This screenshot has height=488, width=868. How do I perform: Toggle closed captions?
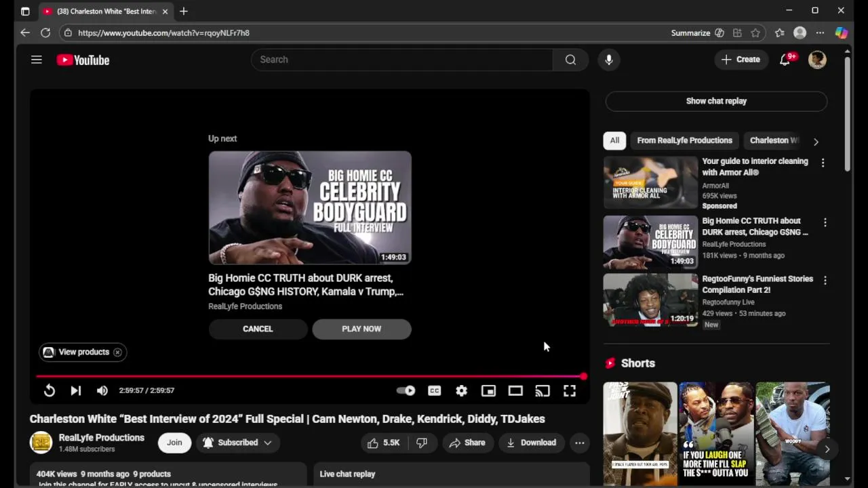[x=435, y=390]
